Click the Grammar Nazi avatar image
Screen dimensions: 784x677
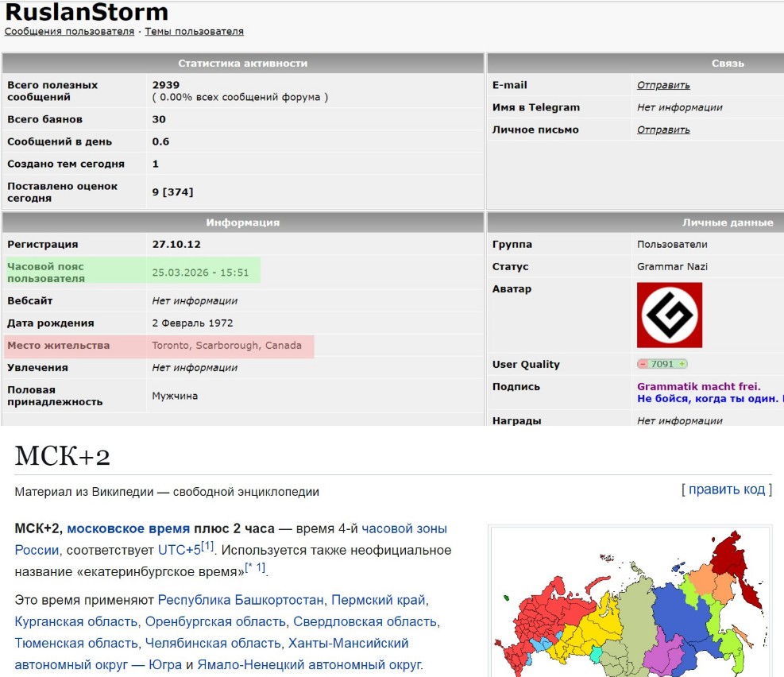coord(670,315)
